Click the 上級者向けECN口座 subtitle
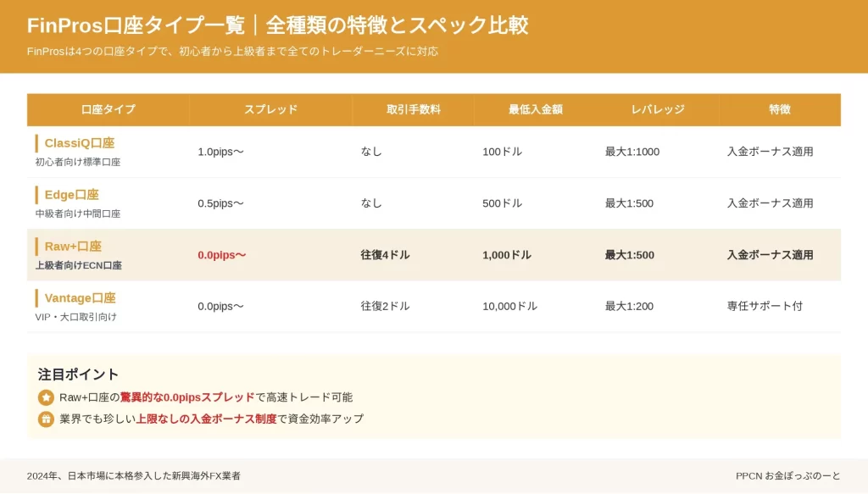 coord(79,265)
